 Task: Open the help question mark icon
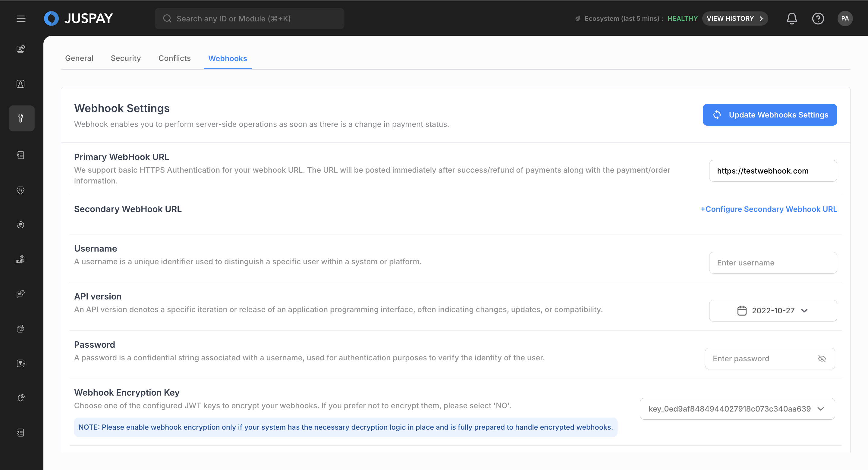818,19
